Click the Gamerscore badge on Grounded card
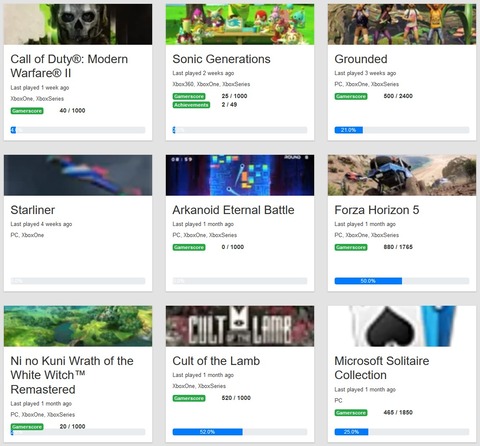 point(351,96)
